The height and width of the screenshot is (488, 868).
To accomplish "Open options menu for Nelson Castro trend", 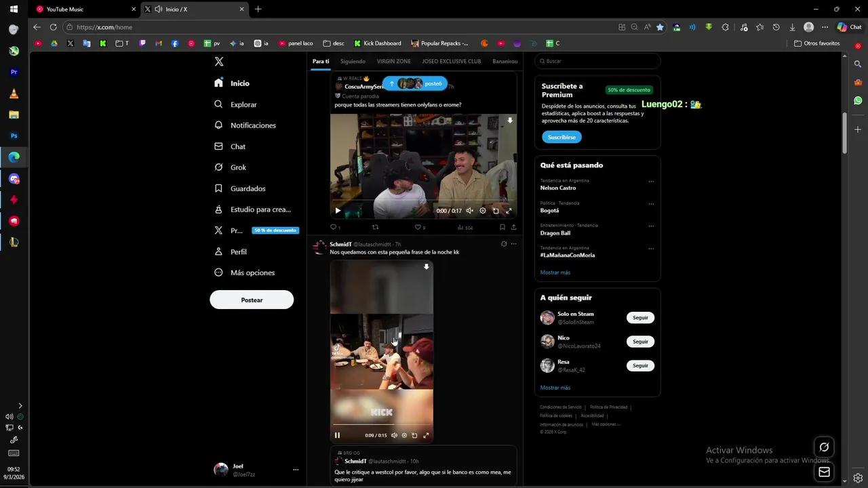I will point(651,182).
